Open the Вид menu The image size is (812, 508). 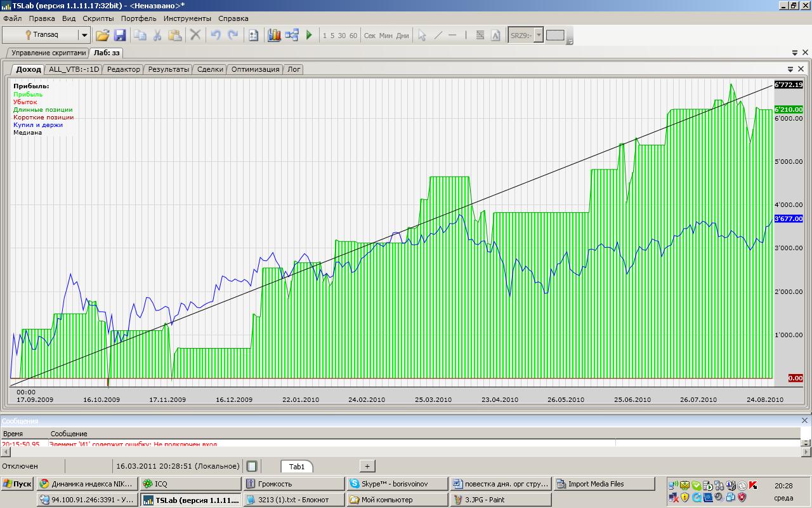pyautogui.click(x=69, y=18)
